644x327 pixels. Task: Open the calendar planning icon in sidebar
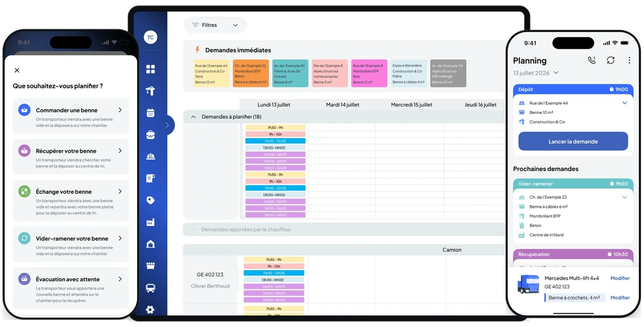[150, 113]
